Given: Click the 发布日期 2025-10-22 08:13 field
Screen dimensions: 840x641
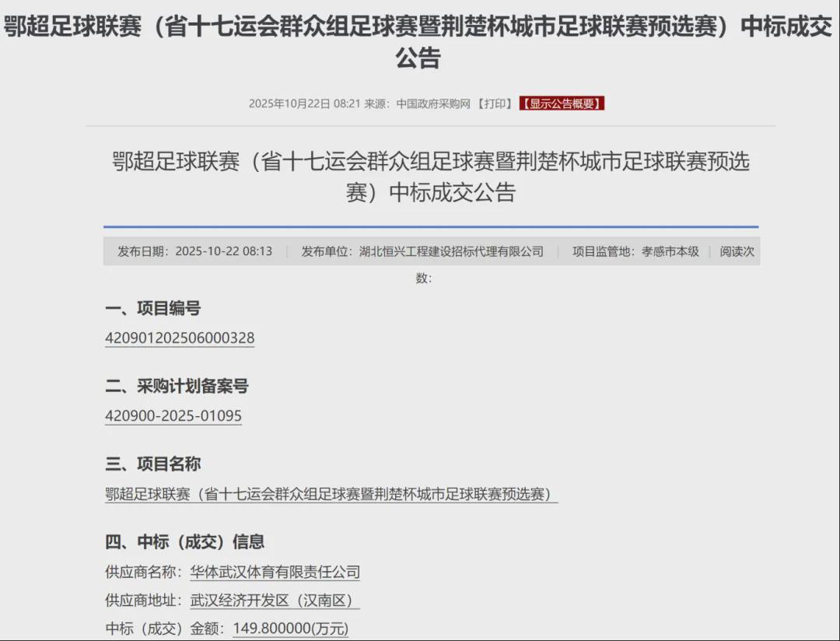Looking at the screenshot, I should (194, 251).
